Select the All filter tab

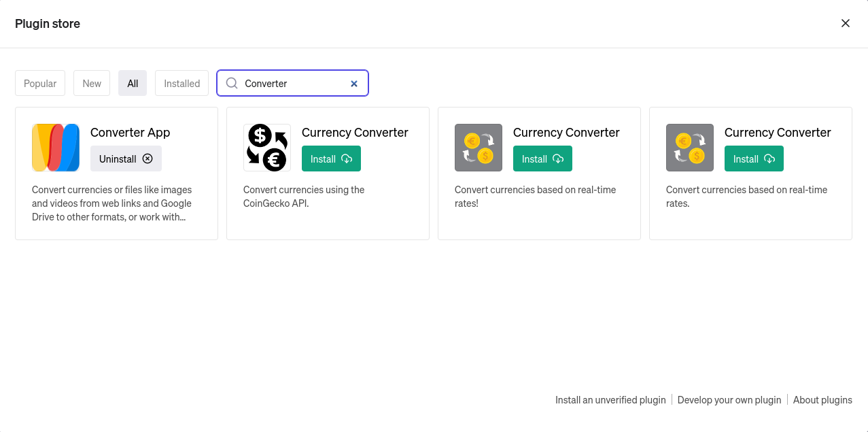(x=132, y=83)
